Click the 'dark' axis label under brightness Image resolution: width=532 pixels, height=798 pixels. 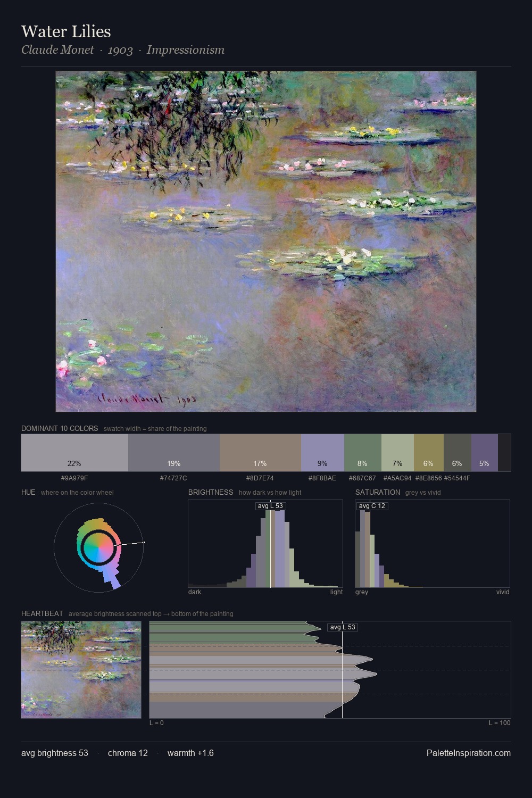(195, 592)
